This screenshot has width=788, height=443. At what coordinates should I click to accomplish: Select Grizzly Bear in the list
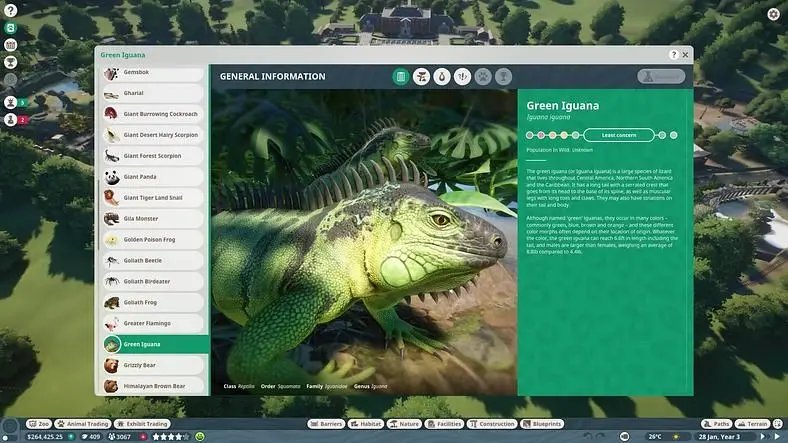coord(153,366)
